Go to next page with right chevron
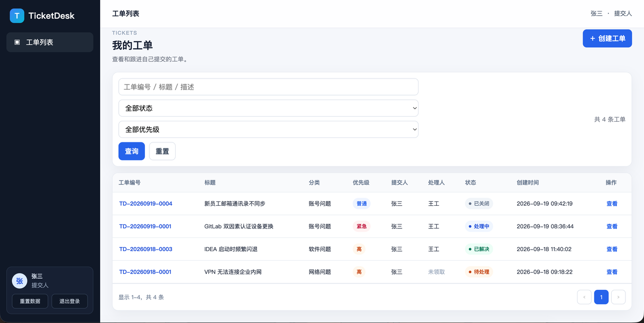The width and height of the screenshot is (644, 323). [618, 297]
